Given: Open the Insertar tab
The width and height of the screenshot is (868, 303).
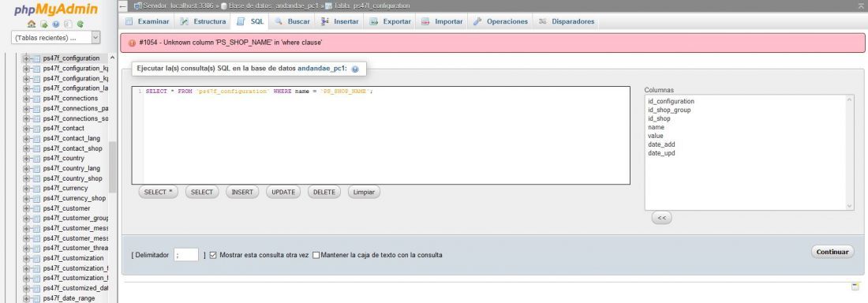Looking at the screenshot, I should click(340, 21).
